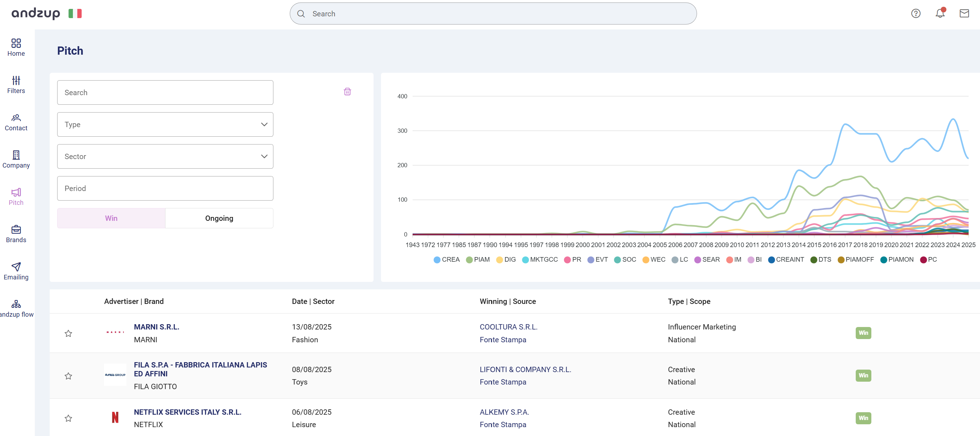Viewport: 980px width, 436px height.
Task: Toggle CREA series in chart legend
Action: (446, 260)
